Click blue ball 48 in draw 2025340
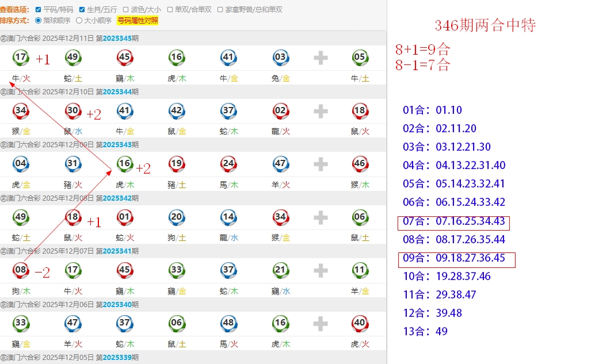The width and height of the screenshot is (614, 364). click(228, 323)
